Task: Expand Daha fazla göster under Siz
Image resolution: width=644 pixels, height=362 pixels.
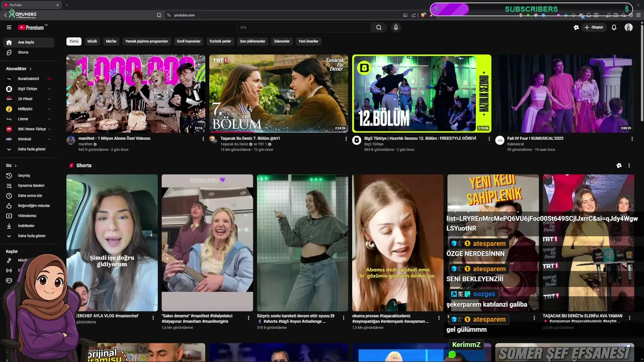Action: [28, 236]
